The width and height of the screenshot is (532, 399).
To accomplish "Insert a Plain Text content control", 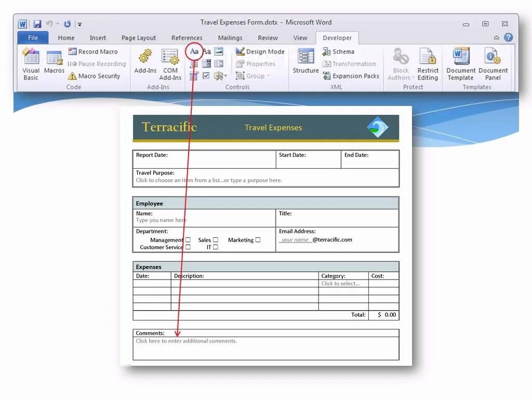I will (x=207, y=51).
